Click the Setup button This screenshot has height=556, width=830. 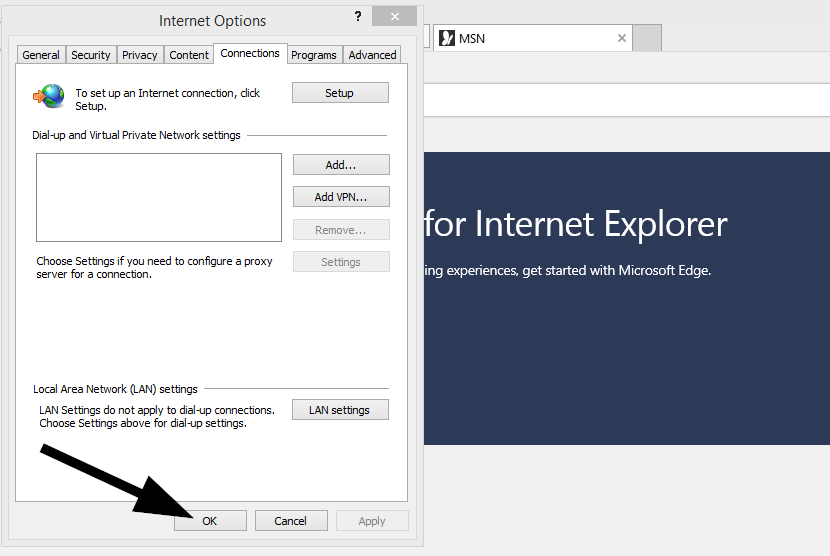(x=340, y=93)
